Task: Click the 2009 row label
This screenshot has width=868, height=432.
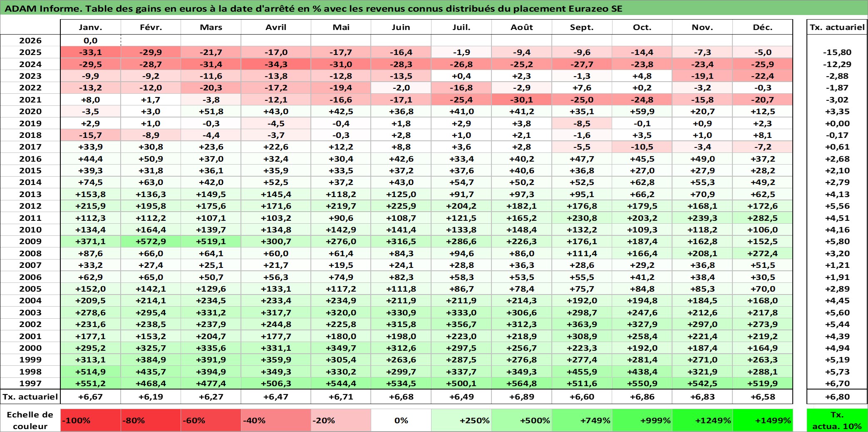Action: click(x=30, y=241)
